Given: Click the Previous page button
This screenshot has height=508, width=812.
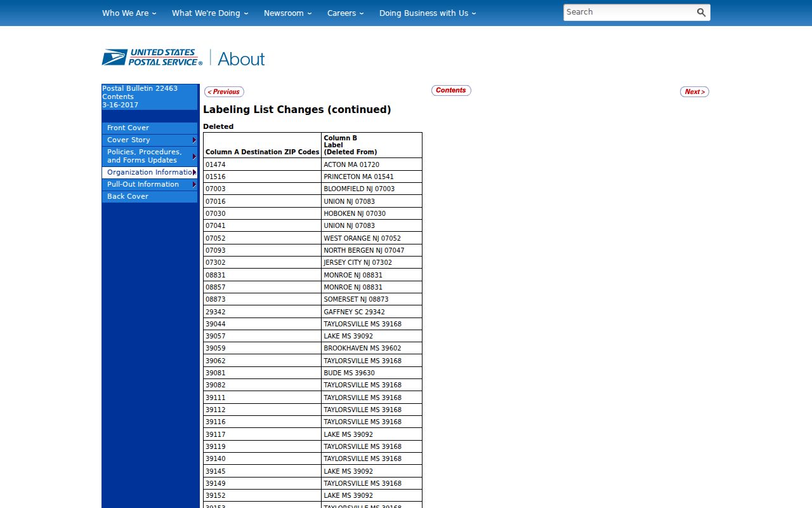Looking at the screenshot, I should click(x=224, y=92).
